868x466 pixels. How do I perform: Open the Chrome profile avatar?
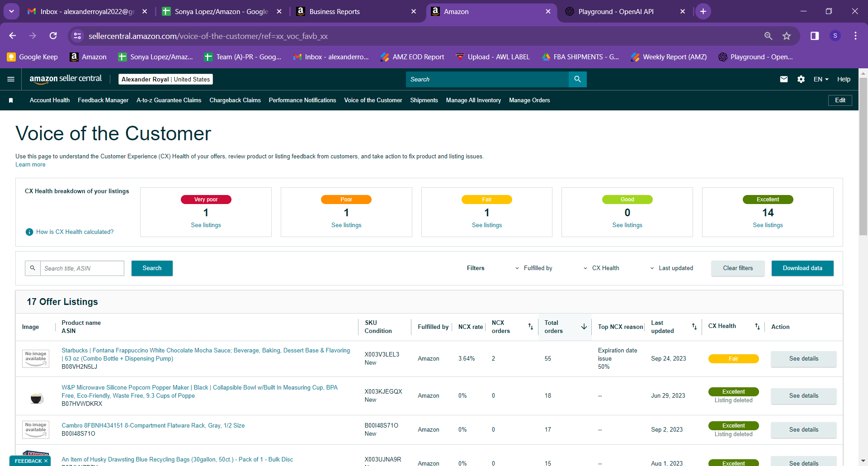835,36
